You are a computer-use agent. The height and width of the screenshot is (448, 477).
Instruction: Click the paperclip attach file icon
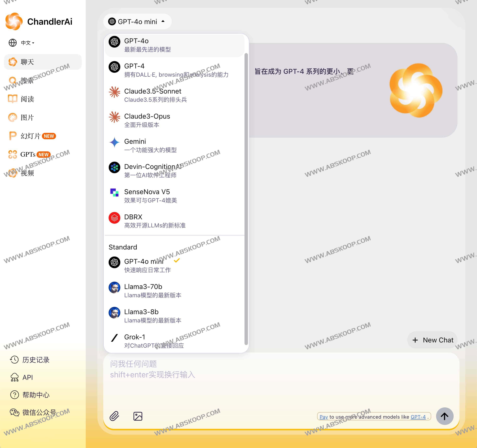click(114, 416)
